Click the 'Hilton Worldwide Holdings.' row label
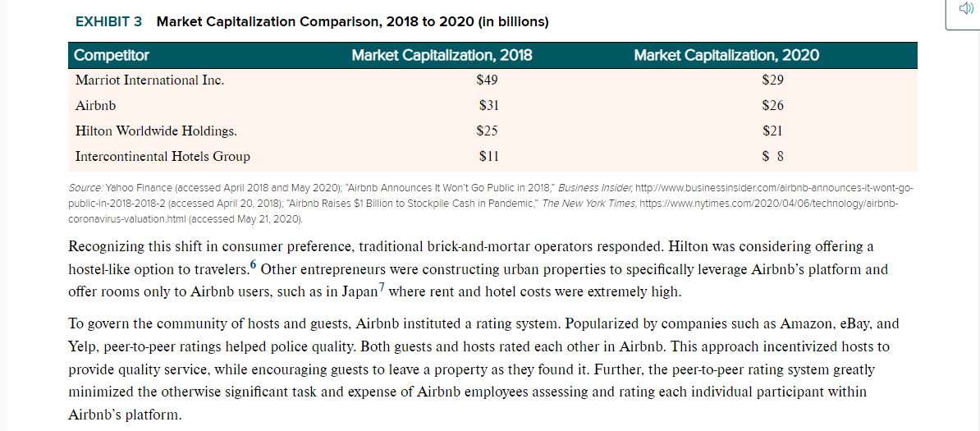The image size is (980, 431). (156, 131)
